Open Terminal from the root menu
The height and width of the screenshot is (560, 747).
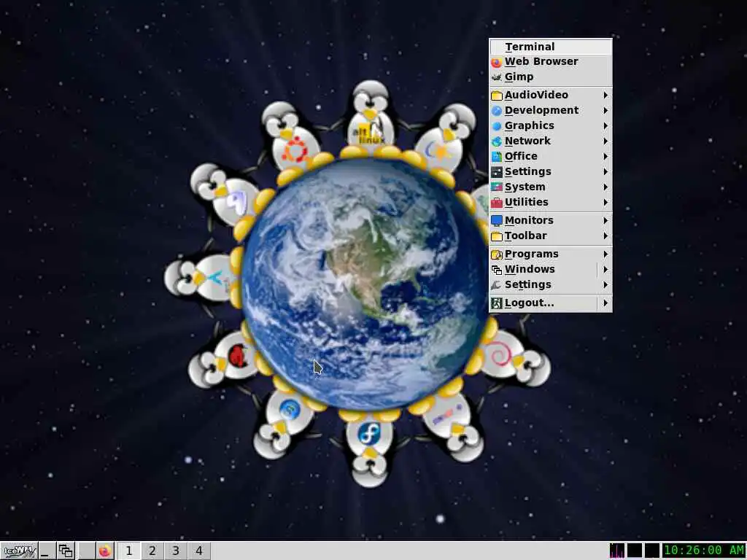(551, 47)
